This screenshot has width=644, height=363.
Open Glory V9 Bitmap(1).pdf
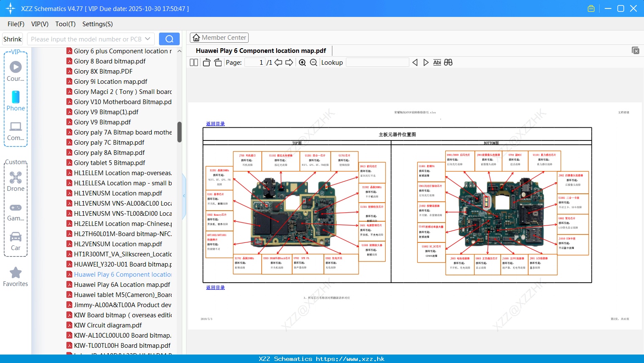click(106, 112)
